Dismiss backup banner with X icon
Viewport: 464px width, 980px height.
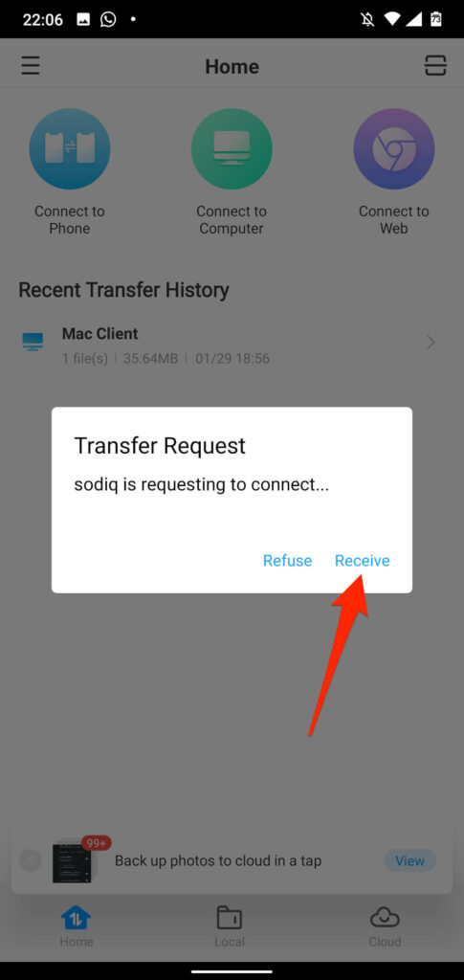pos(30,860)
